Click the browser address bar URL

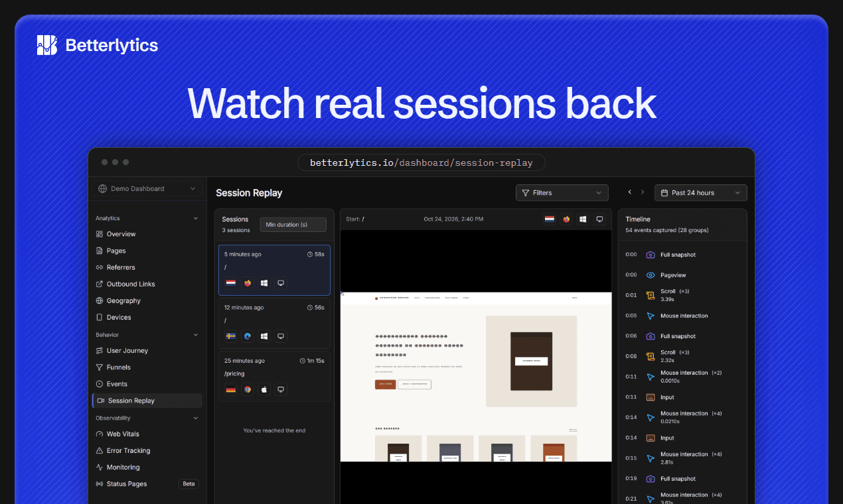(421, 162)
